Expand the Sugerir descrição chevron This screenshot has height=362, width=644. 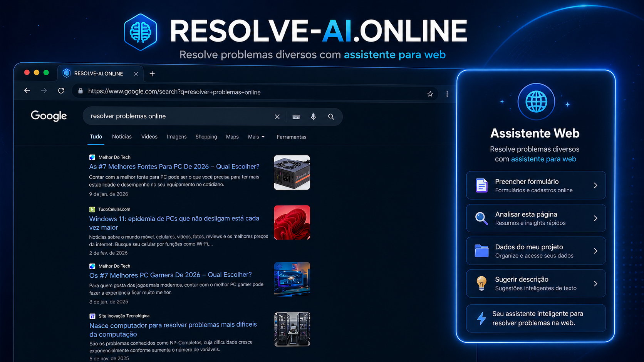click(595, 284)
